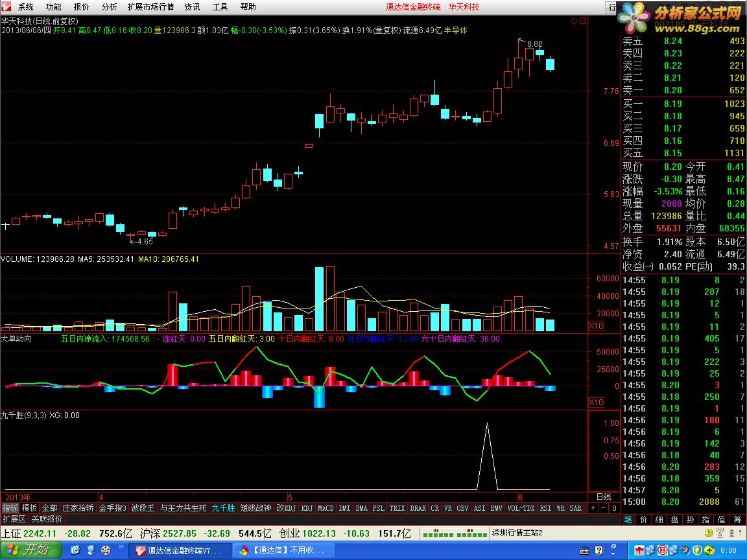Select the MACD indicator tab

326,508
